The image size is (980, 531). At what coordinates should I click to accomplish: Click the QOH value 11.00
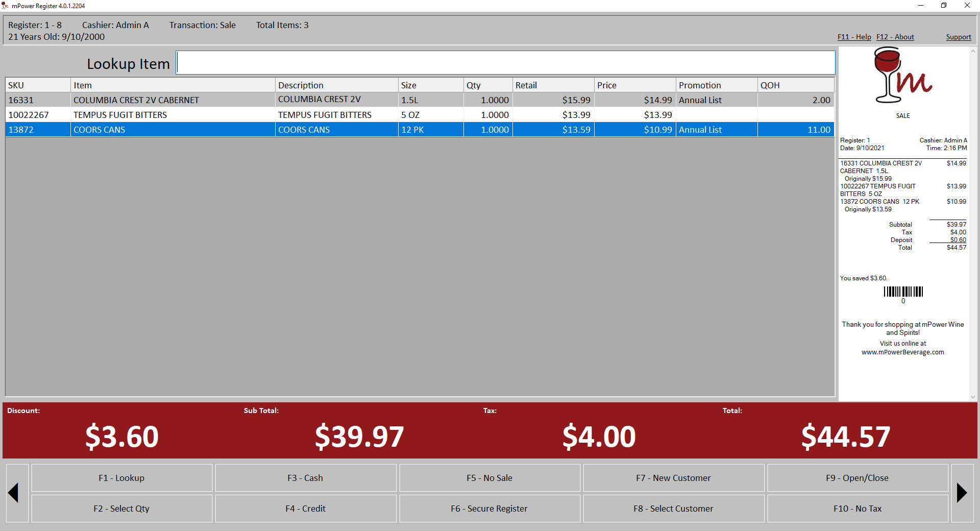pos(796,130)
